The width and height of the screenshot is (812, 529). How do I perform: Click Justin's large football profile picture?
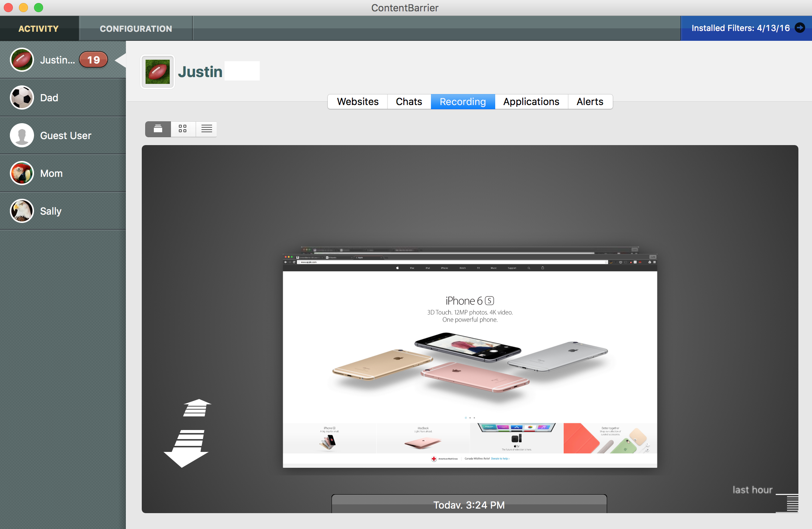(x=158, y=71)
